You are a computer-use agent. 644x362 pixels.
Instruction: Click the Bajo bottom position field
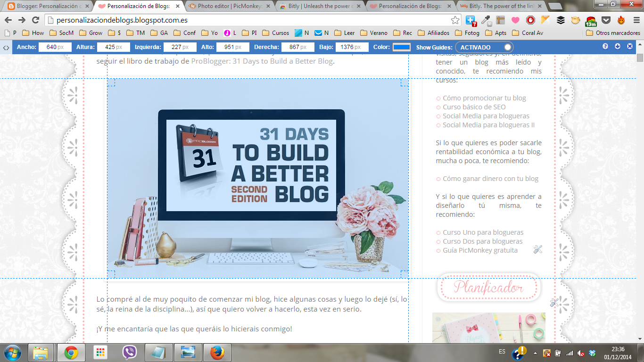[352, 47]
